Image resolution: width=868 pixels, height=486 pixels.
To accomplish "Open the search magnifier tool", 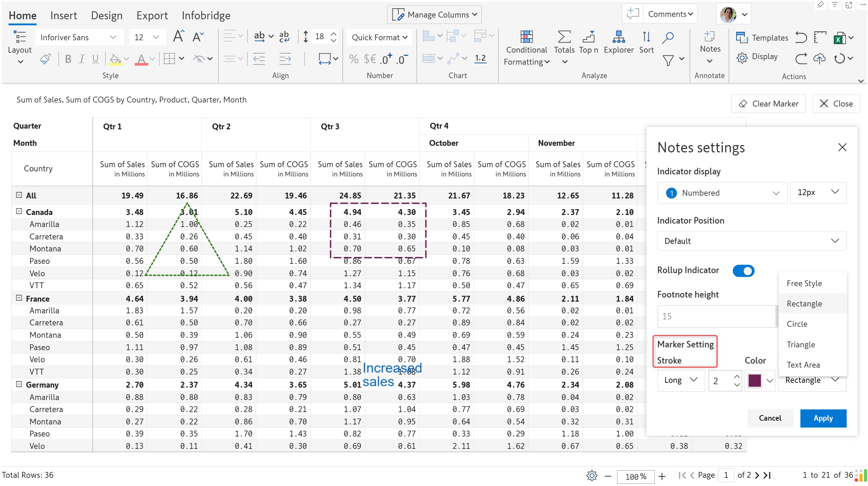I will (x=668, y=37).
